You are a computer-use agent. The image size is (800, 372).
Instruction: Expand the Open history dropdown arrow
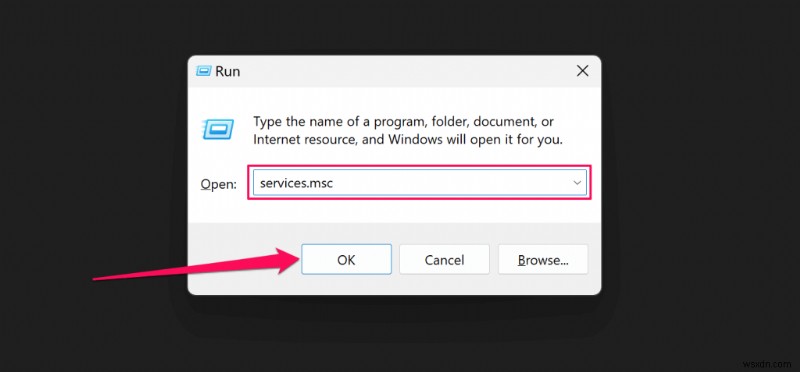(577, 183)
